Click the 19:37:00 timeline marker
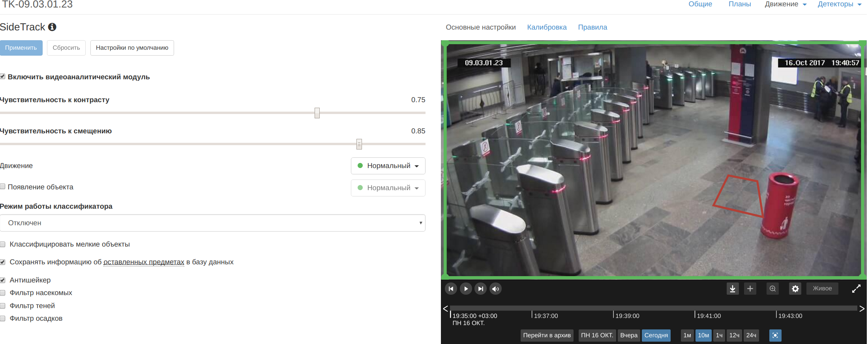Screen dimensions: 868x344 coord(546,316)
